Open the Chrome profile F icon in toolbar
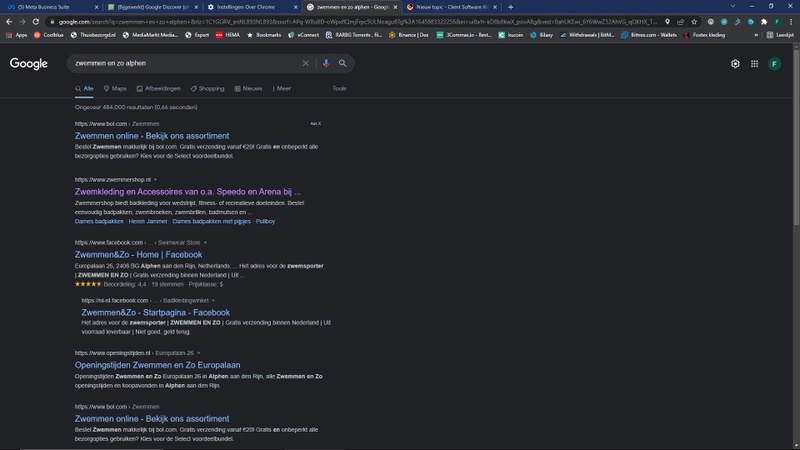Viewport: 800px width, 450px height. click(x=778, y=22)
